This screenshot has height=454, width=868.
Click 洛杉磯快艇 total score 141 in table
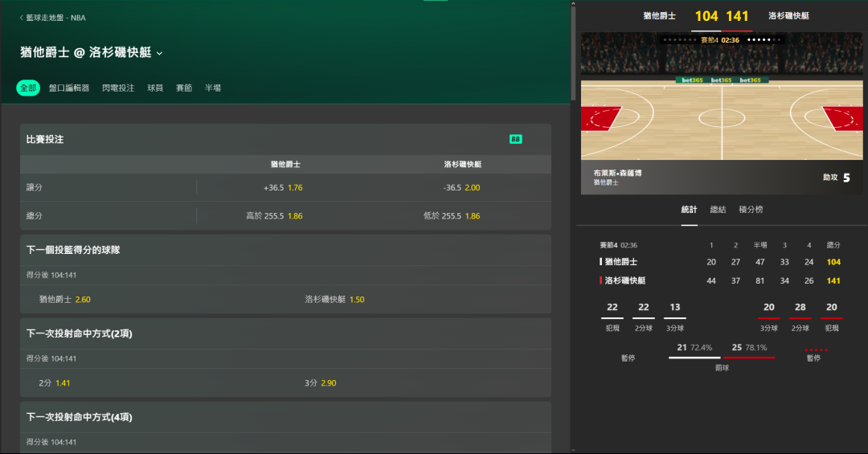(833, 280)
